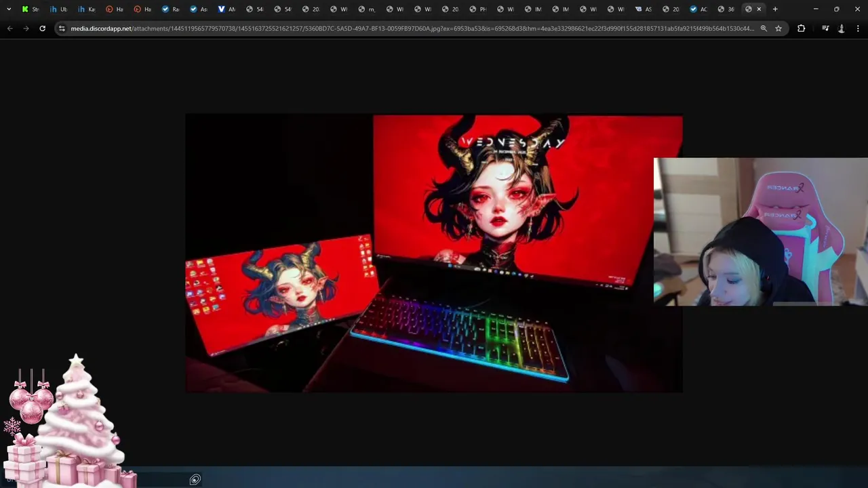This screenshot has height=488, width=868.
Task: Switch to the 'rn_' tab
Action: (367, 9)
